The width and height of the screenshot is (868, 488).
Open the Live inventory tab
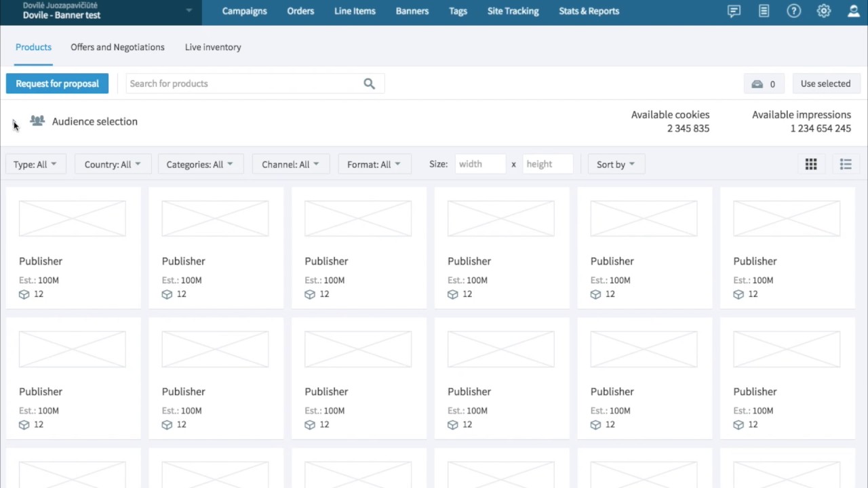pos(213,47)
